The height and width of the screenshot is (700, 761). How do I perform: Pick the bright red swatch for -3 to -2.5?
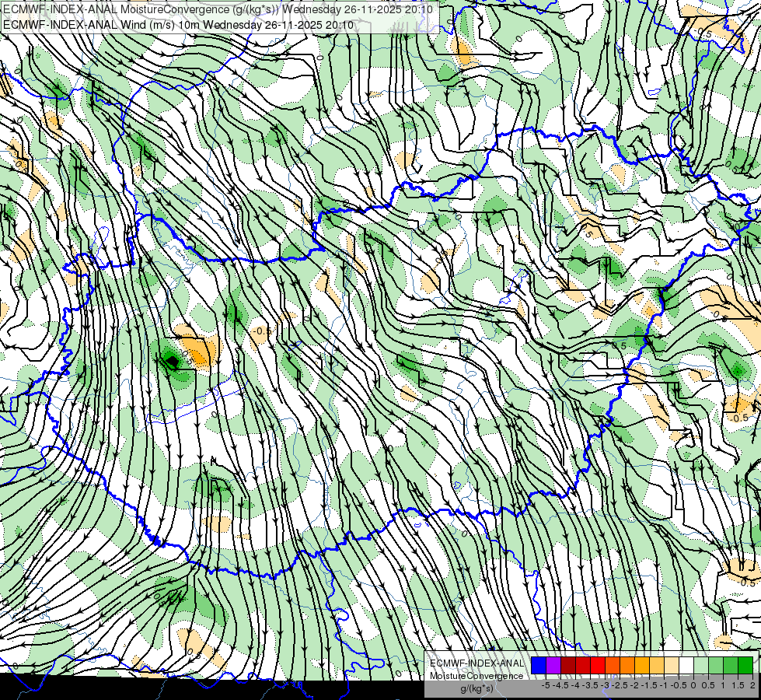click(598, 665)
